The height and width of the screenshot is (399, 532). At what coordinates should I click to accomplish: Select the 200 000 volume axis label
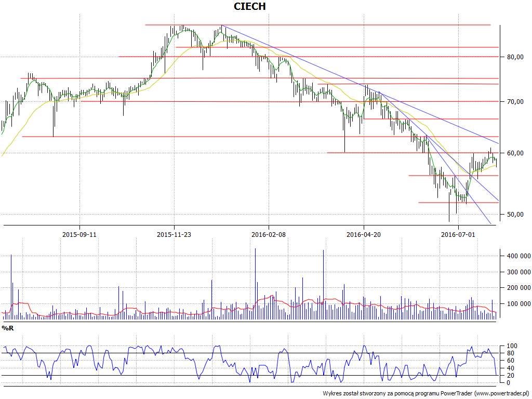click(518, 288)
